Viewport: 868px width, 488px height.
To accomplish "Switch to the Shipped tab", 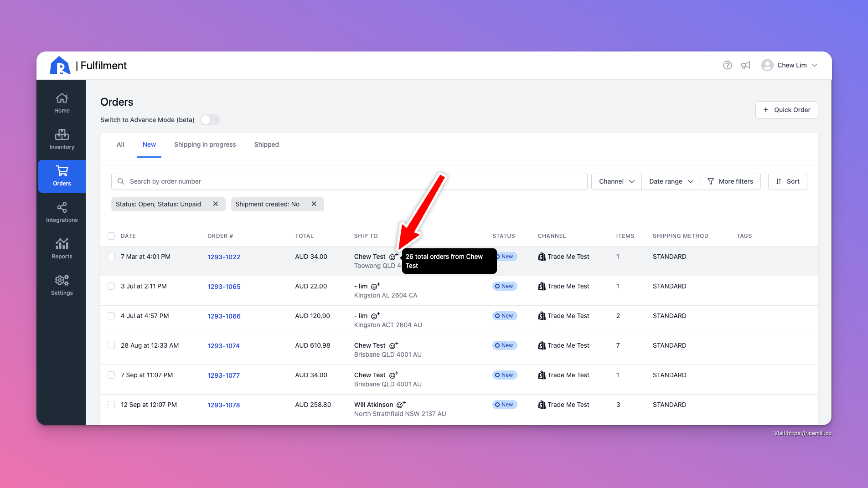I will coord(266,144).
